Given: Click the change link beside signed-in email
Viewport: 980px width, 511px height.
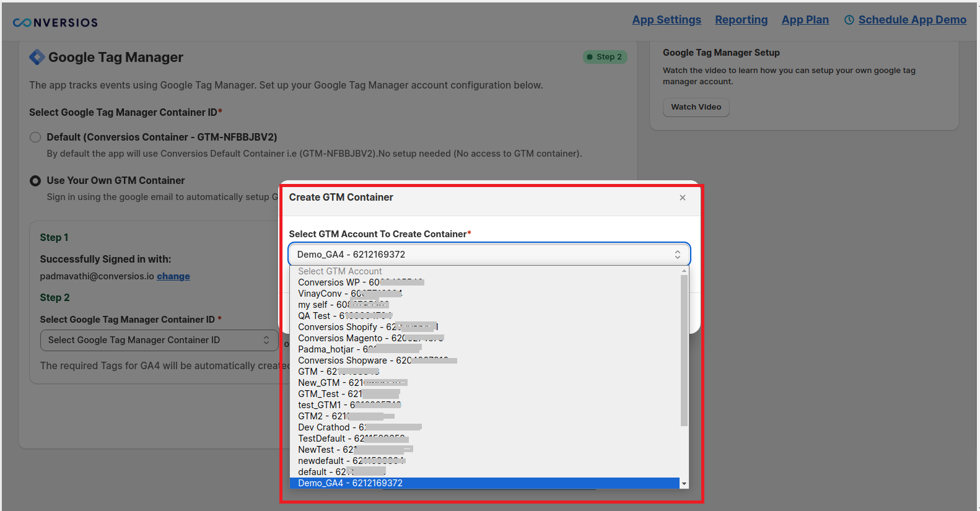Looking at the screenshot, I should [x=173, y=276].
